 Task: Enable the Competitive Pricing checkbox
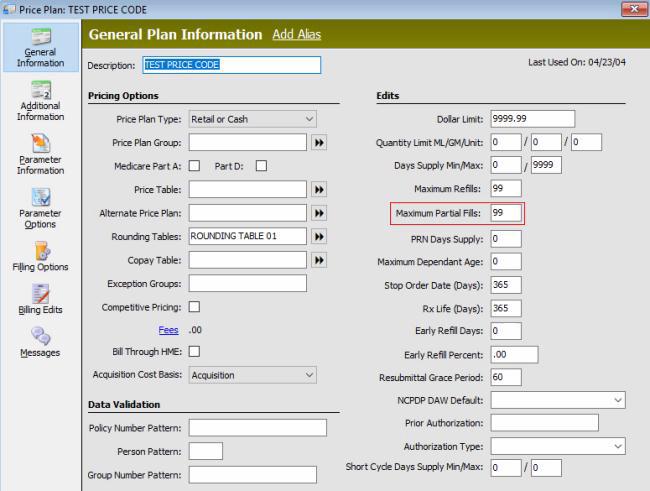[x=194, y=307]
